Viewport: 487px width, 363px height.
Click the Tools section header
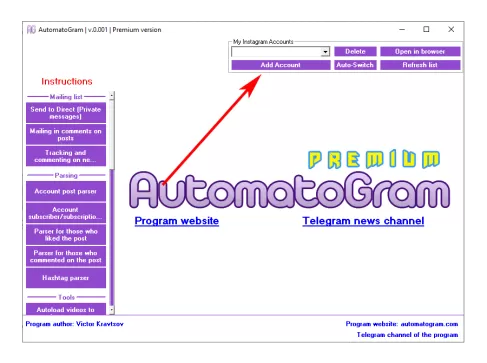click(66, 297)
